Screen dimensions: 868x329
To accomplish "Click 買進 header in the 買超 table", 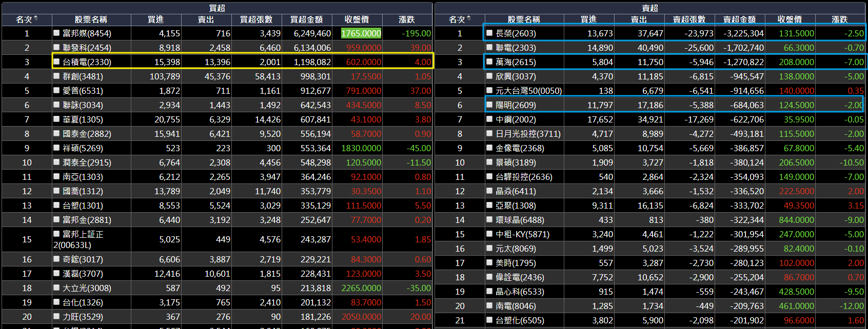I will (155, 19).
